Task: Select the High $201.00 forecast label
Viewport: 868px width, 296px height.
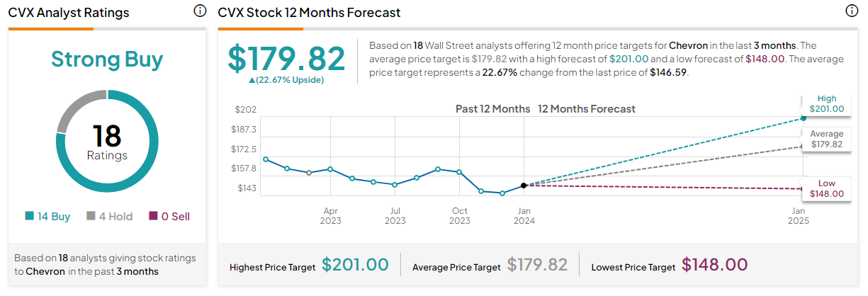Action: 827,104
